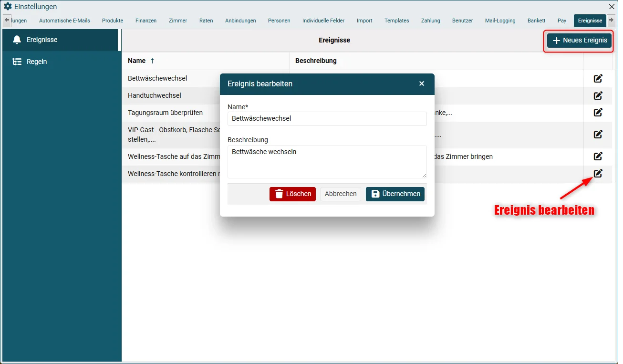The height and width of the screenshot is (364, 623).
Task: Focus the Beschreibung text area
Action: pyautogui.click(x=327, y=162)
